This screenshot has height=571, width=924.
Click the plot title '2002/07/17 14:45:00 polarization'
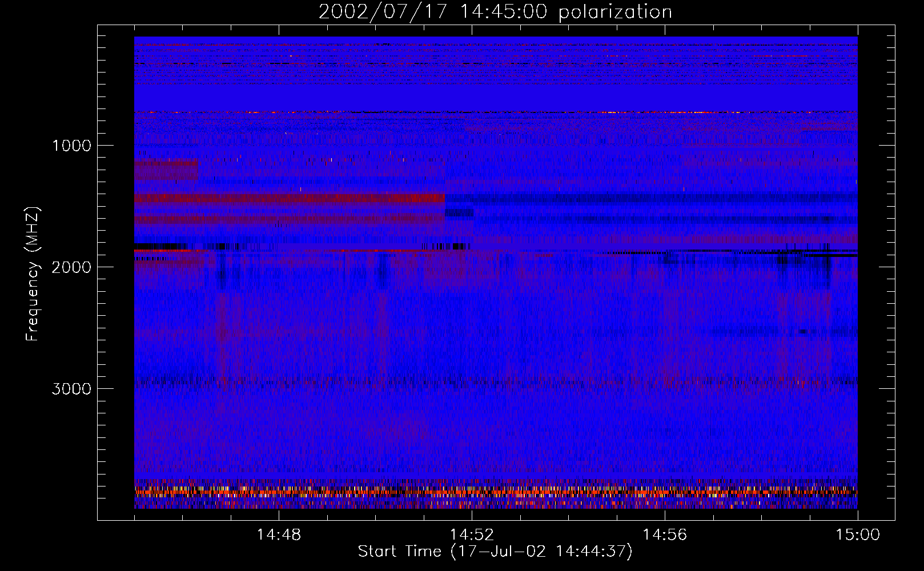point(495,11)
